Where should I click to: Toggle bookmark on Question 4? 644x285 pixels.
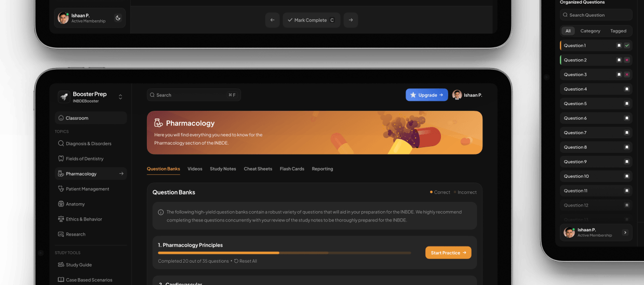pos(627,89)
